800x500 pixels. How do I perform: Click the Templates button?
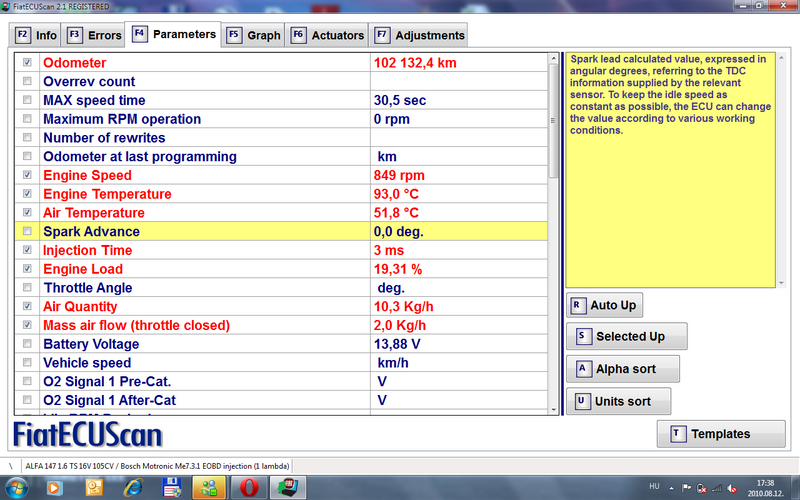(719, 434)
